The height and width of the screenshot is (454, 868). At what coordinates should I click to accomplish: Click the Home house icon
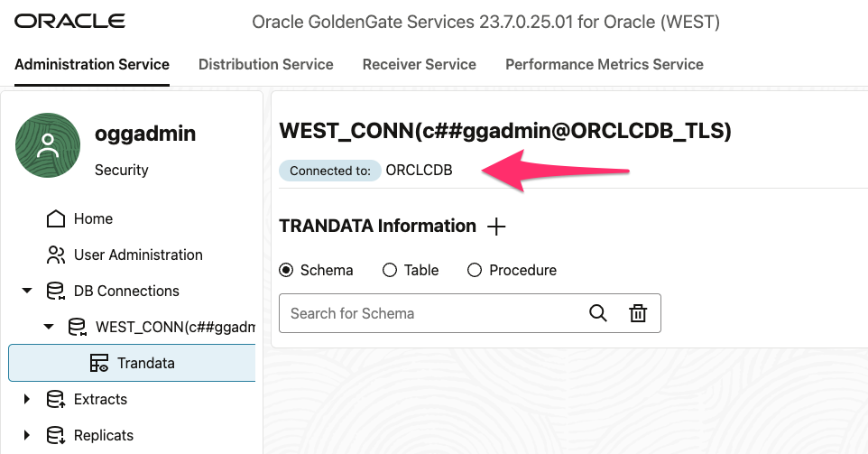click(x=56, y=218)
